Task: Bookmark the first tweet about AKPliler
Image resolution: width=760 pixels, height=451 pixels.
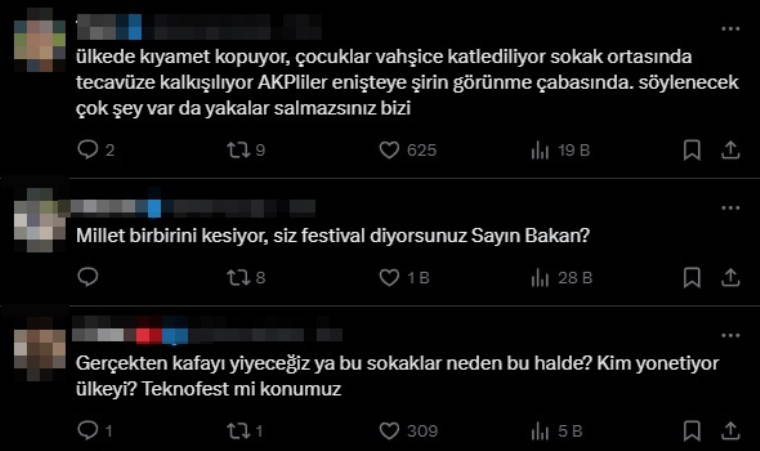Action: [691, 150]
